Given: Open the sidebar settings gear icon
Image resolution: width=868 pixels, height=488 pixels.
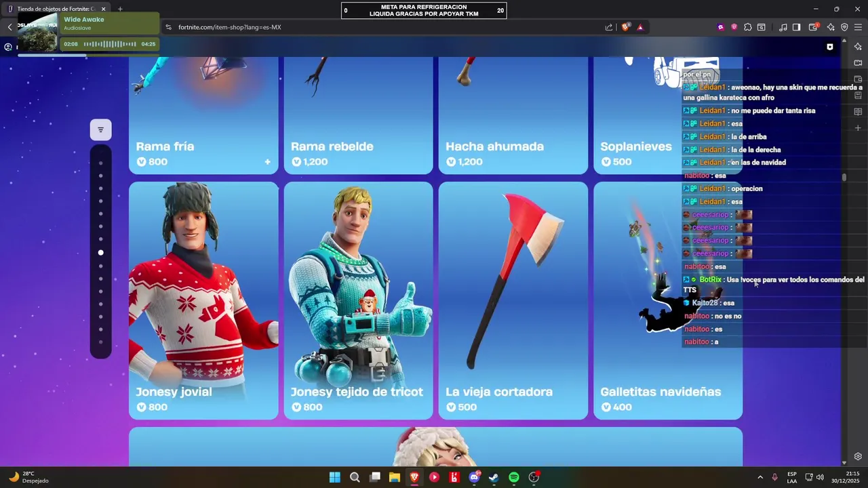Looking at the screenshot, I should tap(858, 456).
